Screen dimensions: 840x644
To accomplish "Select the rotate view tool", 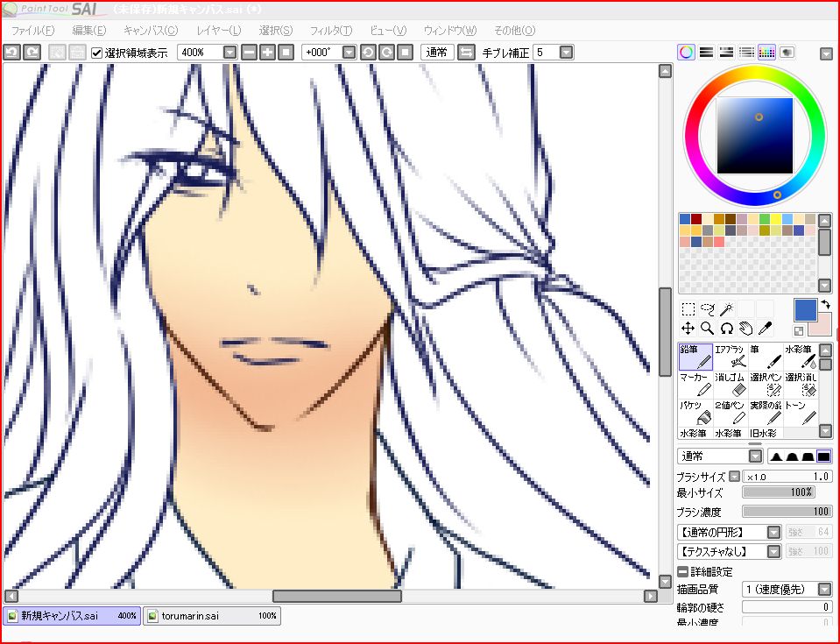I will (x=726, y=328).
